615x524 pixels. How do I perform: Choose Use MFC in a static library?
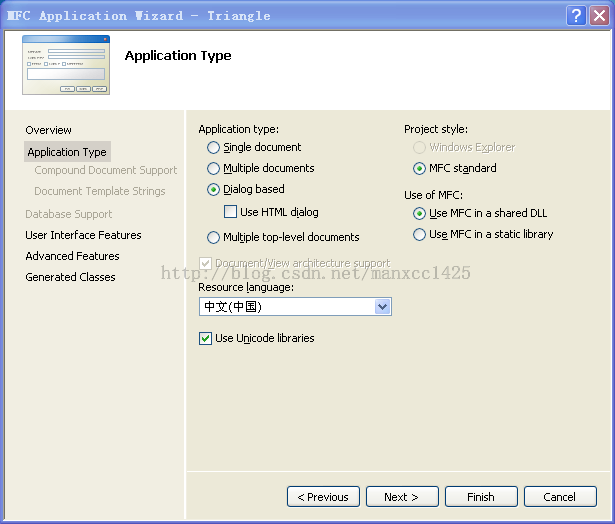[419, 235]
